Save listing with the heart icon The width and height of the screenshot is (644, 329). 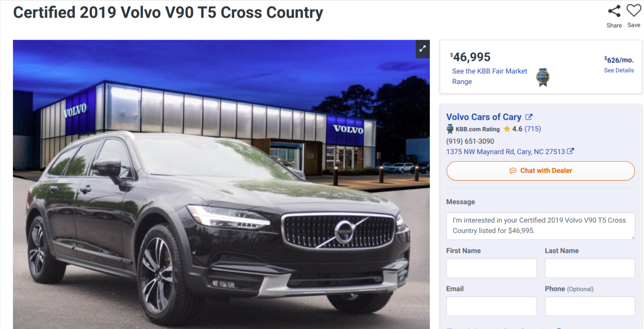[x=634, y=10]
